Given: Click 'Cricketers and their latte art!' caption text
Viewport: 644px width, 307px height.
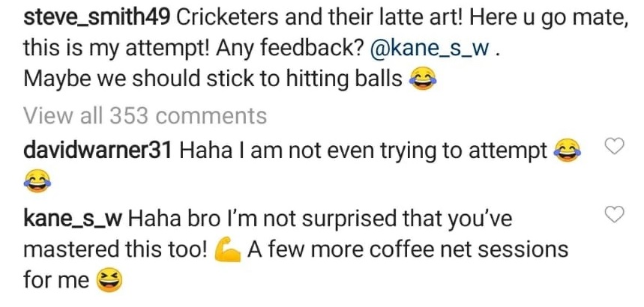Looking at the screenshot, I should 283,16.
